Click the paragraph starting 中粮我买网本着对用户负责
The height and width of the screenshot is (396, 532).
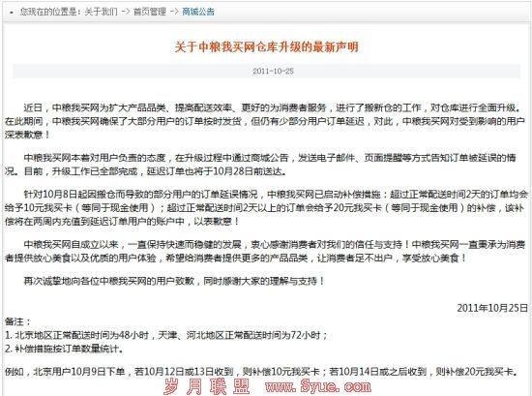pyautogui.click(x=261, y=165)
